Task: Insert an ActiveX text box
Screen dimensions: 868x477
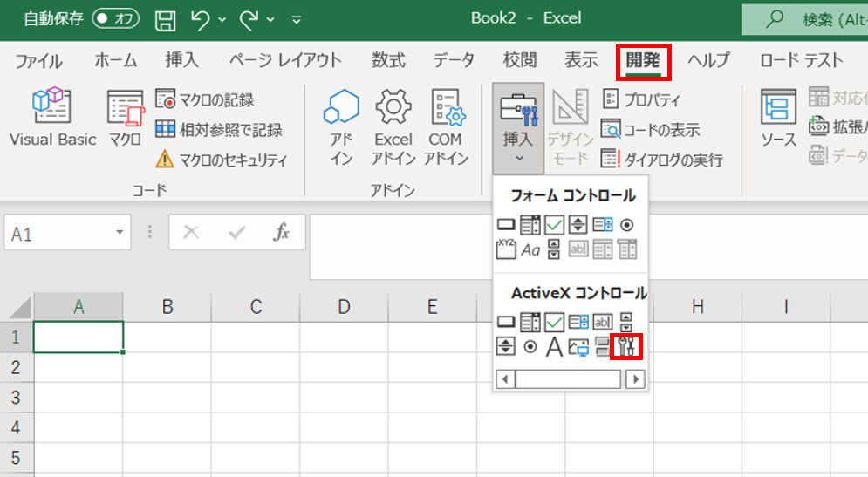Action: point(602,322)
